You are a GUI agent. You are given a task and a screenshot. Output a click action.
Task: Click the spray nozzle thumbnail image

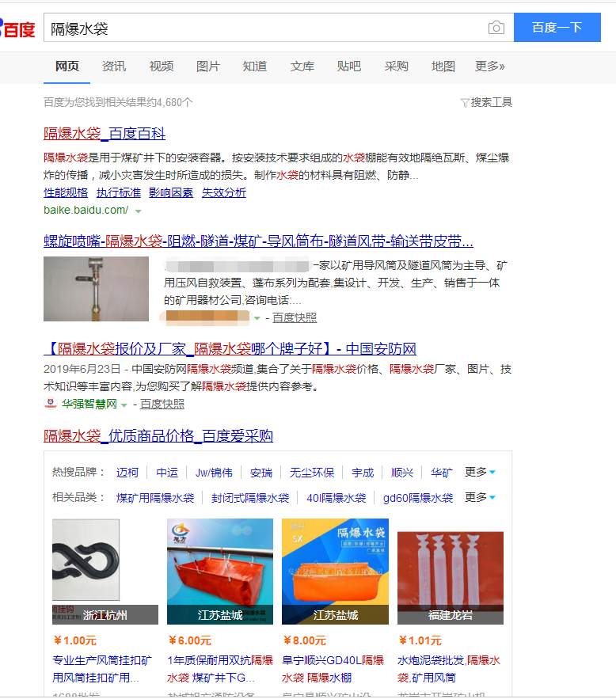[97, 289]
